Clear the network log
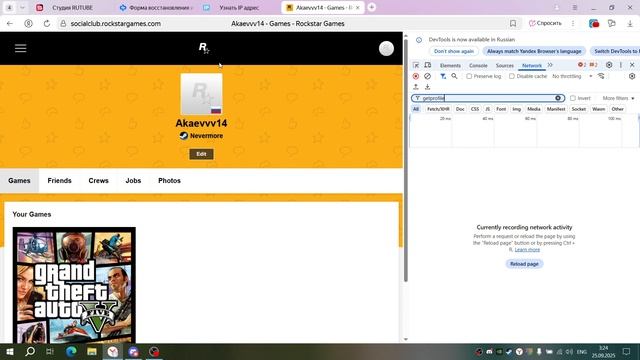Screen dimensions: 640x360 427,76
